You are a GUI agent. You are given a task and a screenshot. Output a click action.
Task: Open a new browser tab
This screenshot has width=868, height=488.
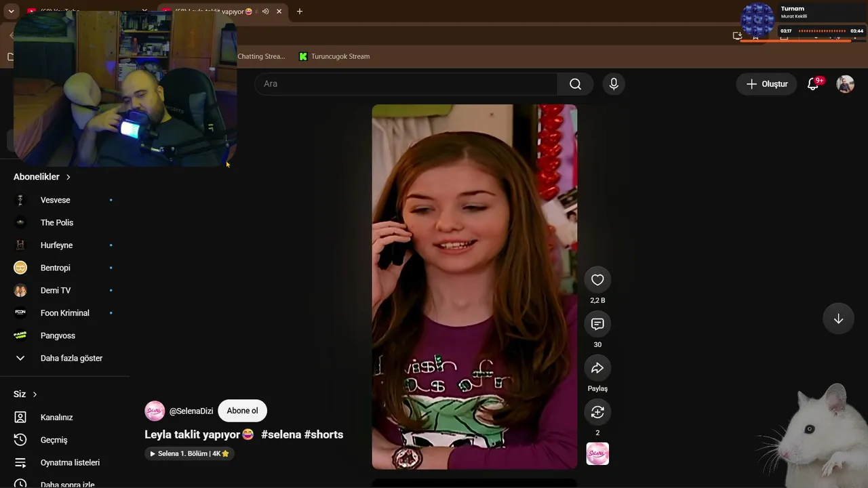point(300,12)
